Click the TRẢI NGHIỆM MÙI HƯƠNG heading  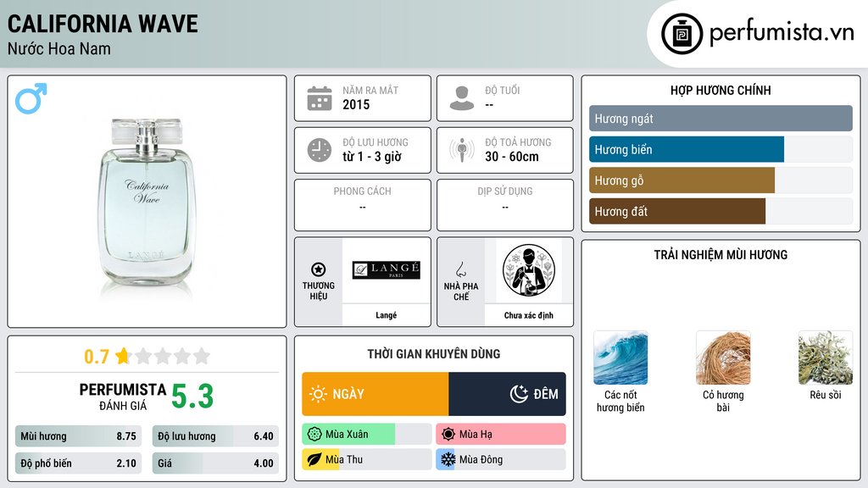click(x=721, y=254)
